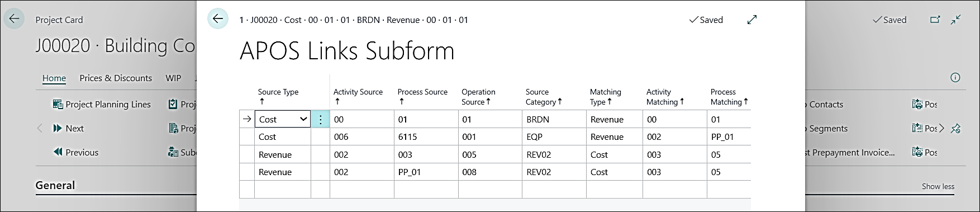The height and width of the screenshot is (212, 980).
Task: Click the J00020 Building project title
Action: (x=116, y=46)
